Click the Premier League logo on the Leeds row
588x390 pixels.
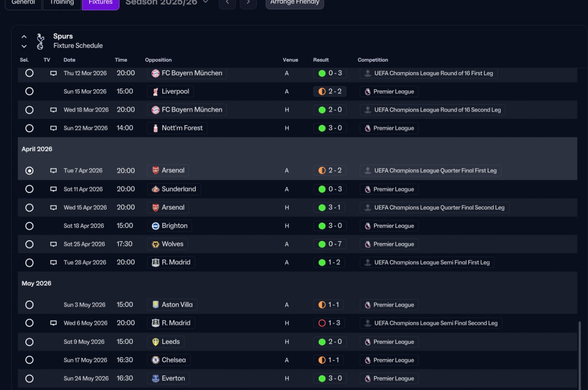click(x=367, y=342)
